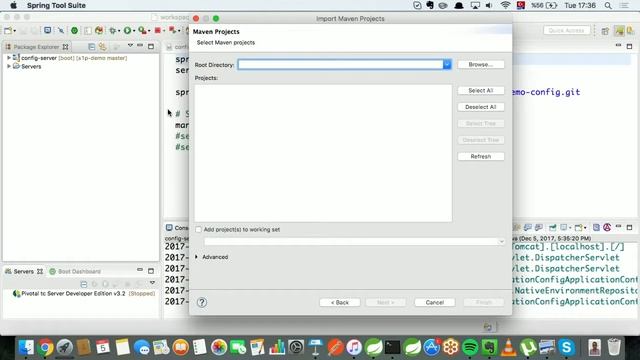640x360 pixels.
Task: Click the green Run toolbar icon
Action: [127, 31]
